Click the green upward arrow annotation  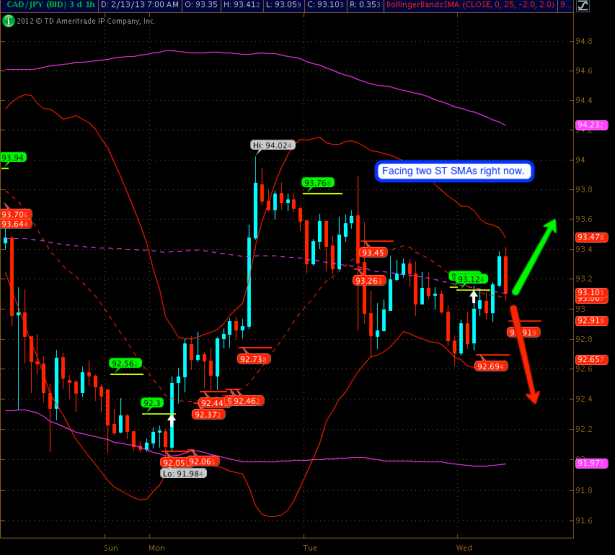(x=538, y=238)
